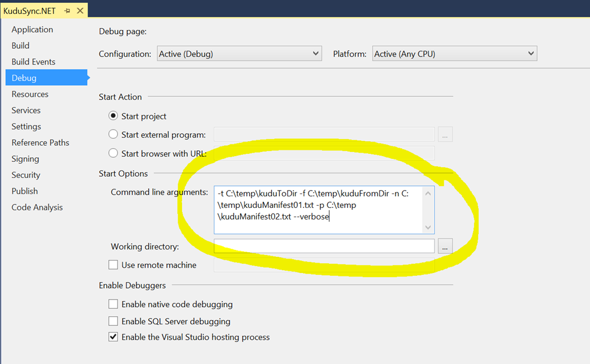
Task: Click the 'Start Action' section heading
Action: pyautogui.click(x=120, y=97)
